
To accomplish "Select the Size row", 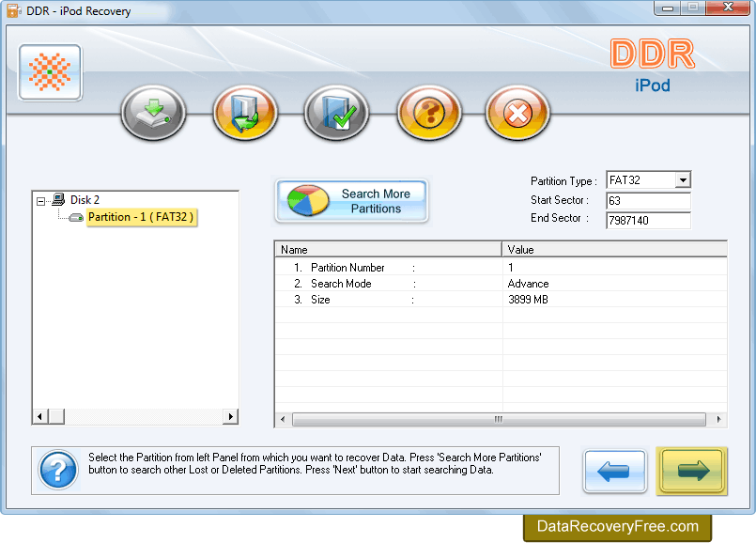I will coord(501,300).
